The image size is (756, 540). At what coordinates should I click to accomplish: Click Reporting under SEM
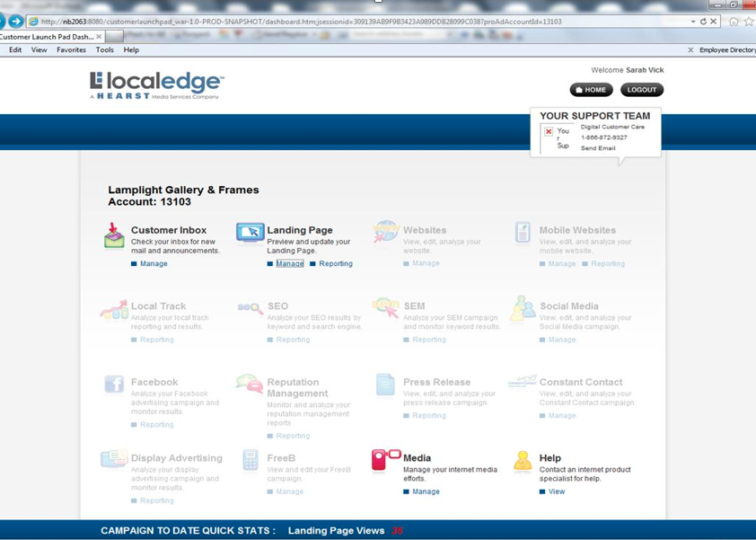click(429, 340)
